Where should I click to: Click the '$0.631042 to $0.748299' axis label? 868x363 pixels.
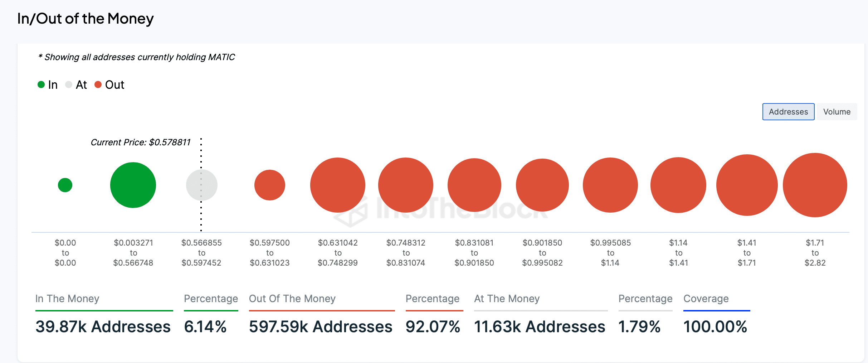pyautogui.click(x=338, y=253)
